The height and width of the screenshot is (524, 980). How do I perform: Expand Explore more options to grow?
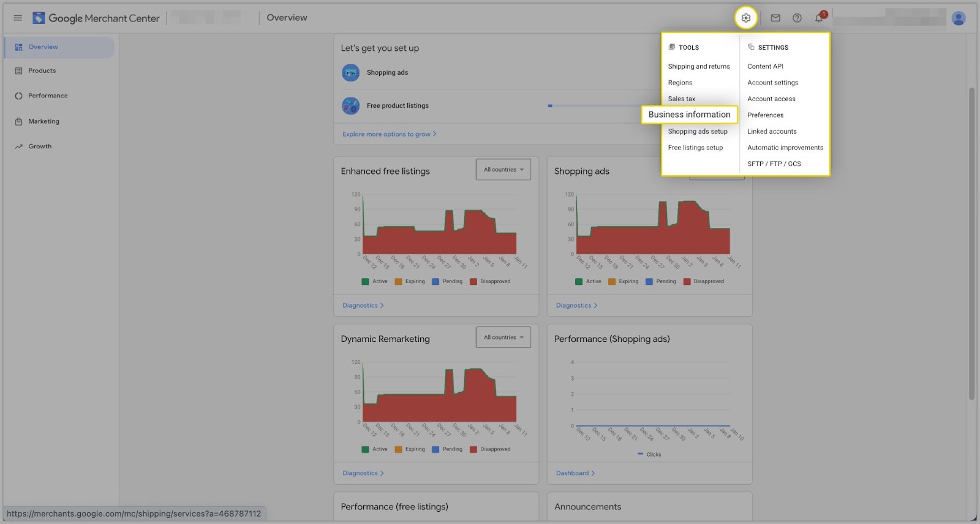tap(390, 134)
